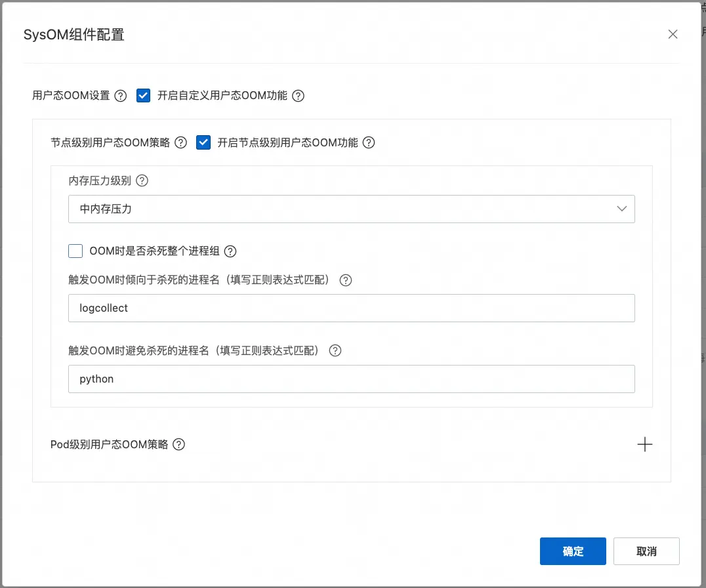706x588 pixels.
Task: Click the chevron on 中内存压力 selector
Action: point(622,208)
